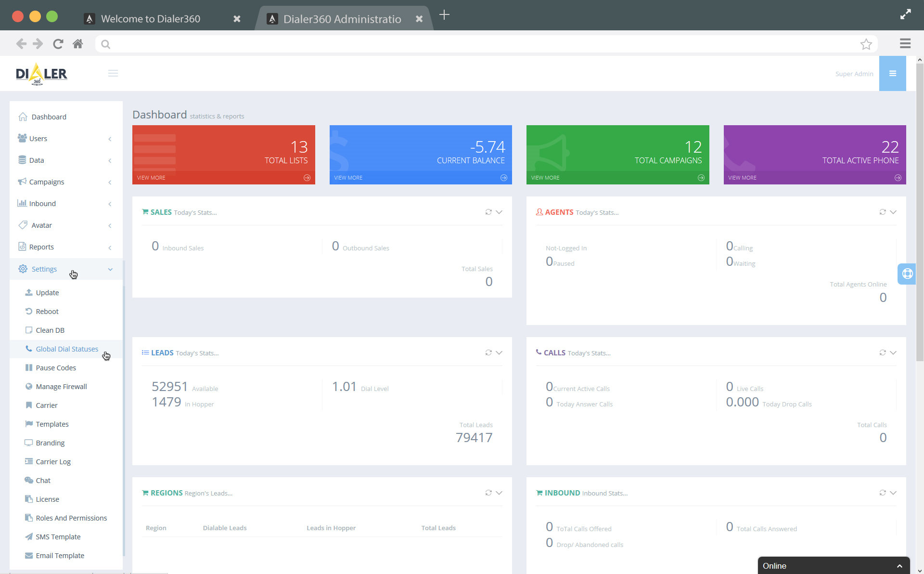Click the floating support widget on the right edge
This screenshot has height=574, width=924.
point(907,274)
